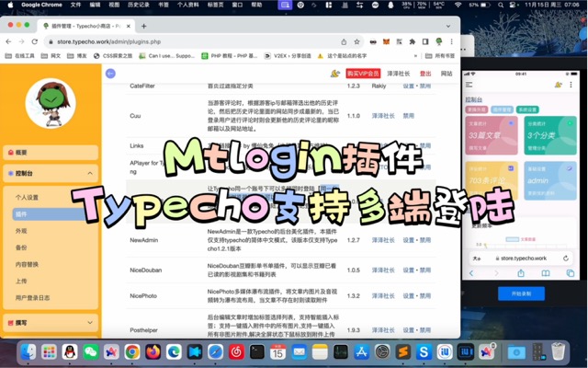This screenshot has height=368, width=588.
Task: Open 概要 in admin sidebar
Action: 51,152
